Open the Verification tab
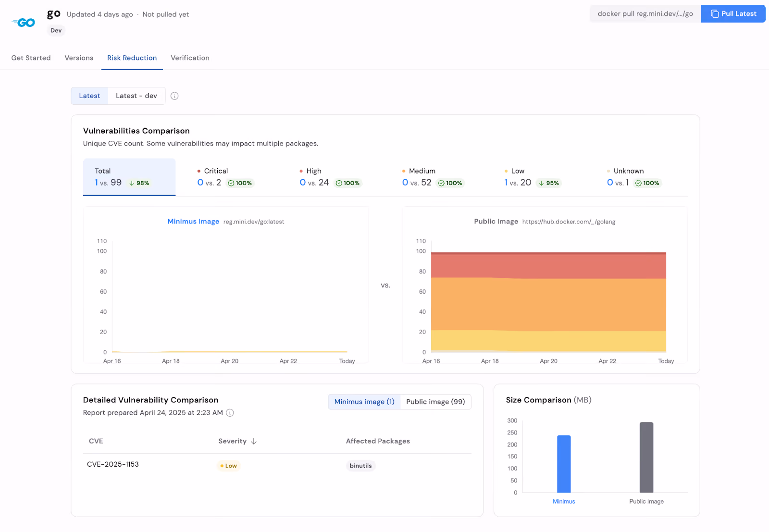The height and width of the screenshot is (532, 769). [190, 58]
